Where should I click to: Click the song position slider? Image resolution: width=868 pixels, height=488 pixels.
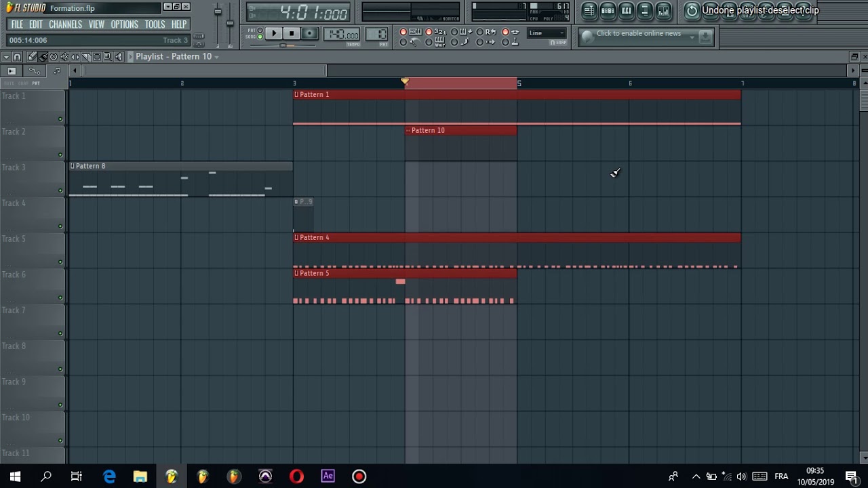(x=282, y=45)
